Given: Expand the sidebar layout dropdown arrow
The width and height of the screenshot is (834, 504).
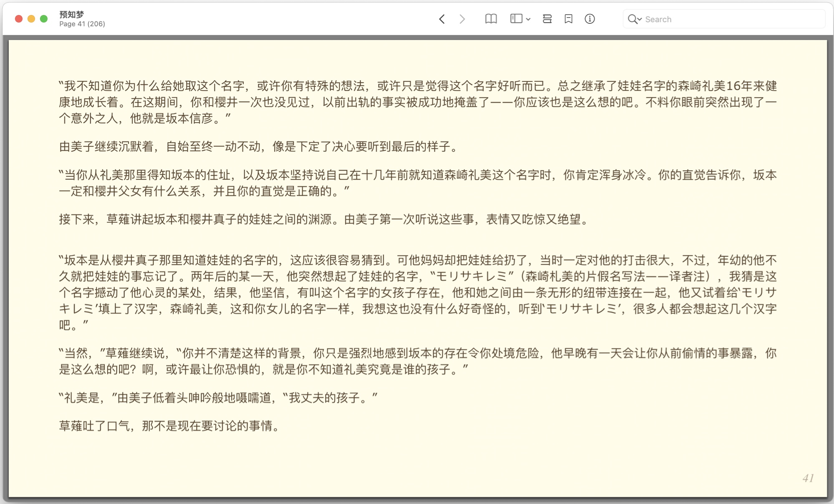Looking at the screenshot, I should point(528,19).
